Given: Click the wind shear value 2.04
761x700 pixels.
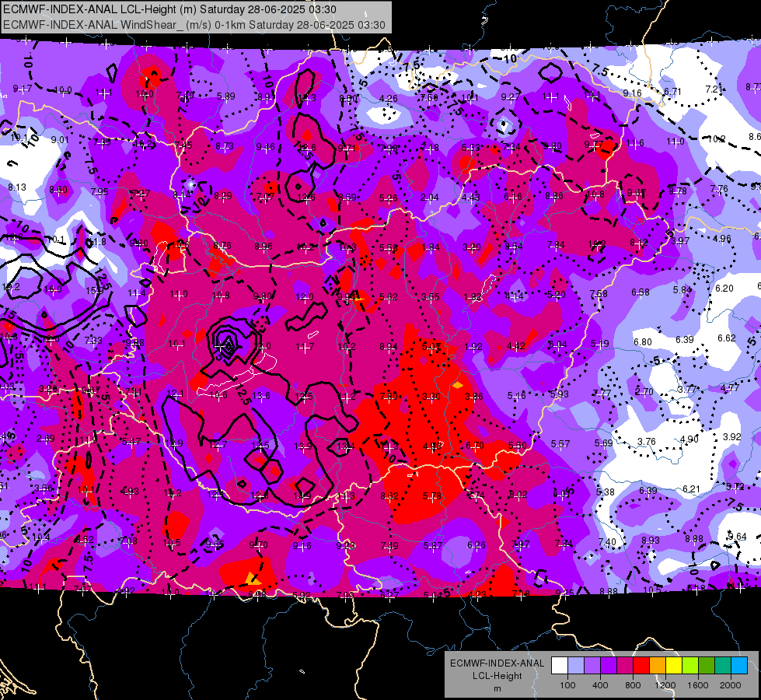Looking at the screenshot, I should coord(429,198).
